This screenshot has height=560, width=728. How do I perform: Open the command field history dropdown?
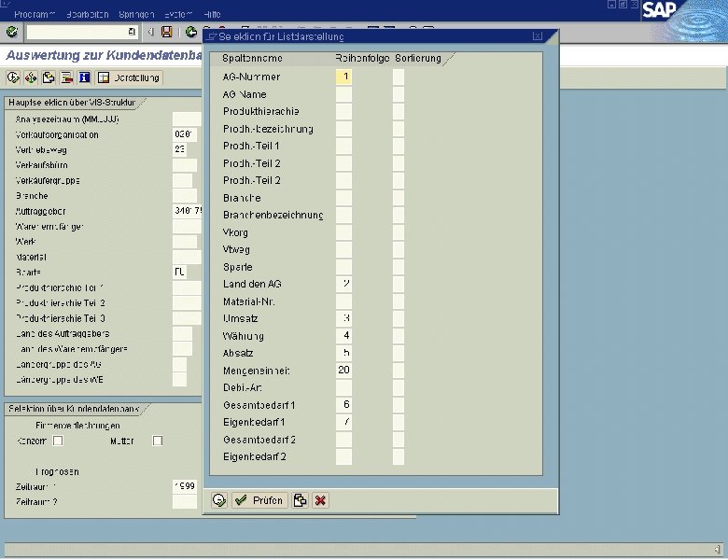point(132,32)
